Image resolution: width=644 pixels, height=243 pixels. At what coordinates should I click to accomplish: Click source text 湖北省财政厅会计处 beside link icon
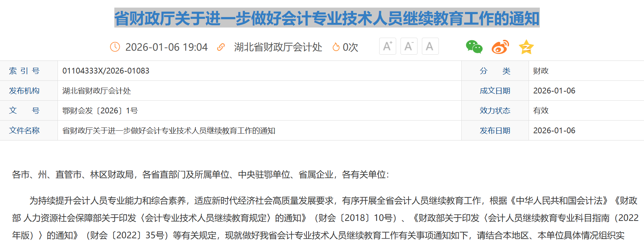pyautogui.click(x=278, y=47)
